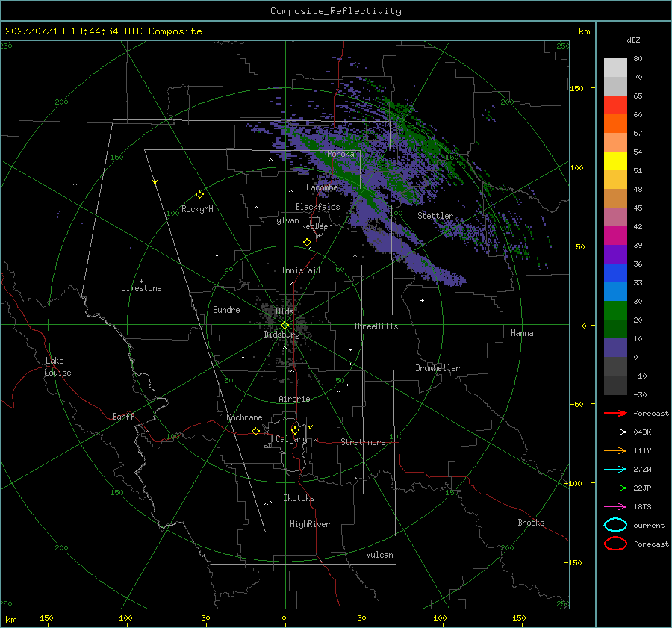Pick the orange swatch between 60 and 57
Image resolution: width=672 pixels, height=628 pixels.
coord(615,123)
